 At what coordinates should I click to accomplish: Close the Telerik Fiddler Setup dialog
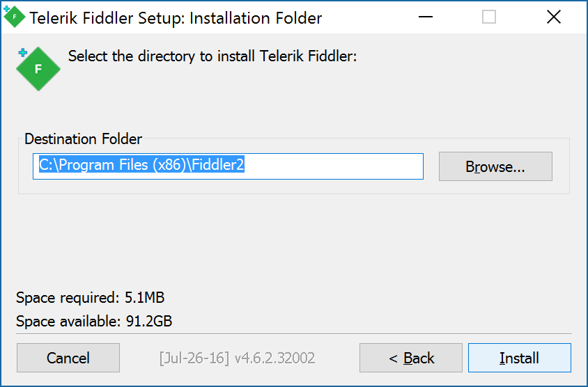click(553, 17)
